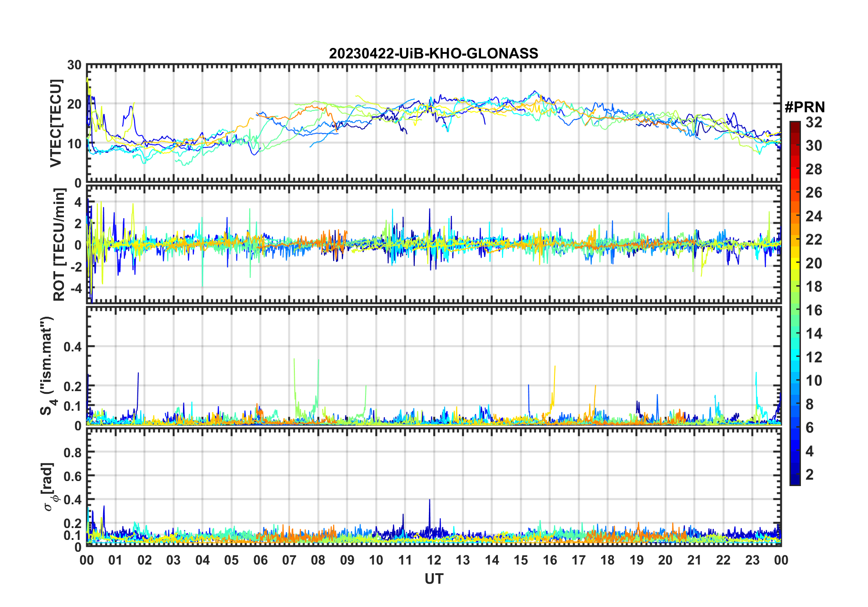Click x-axis tick label 05
This screenshot has width=868, height=607.
(x=231, y=560)
